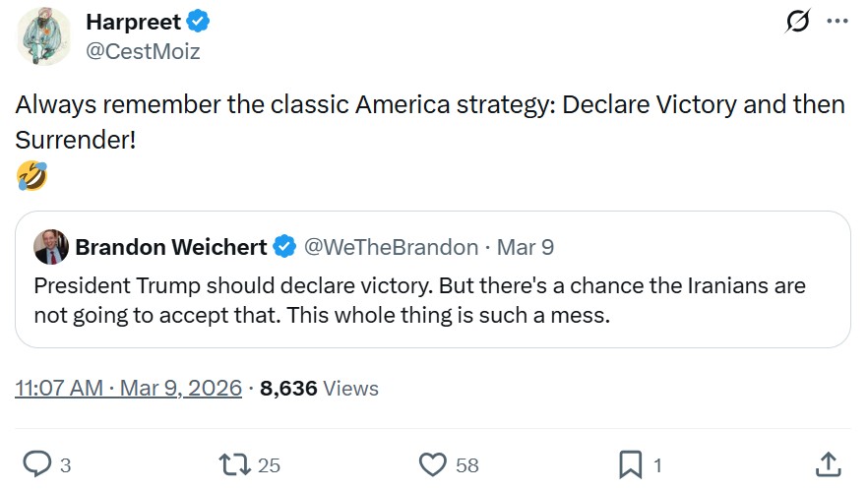The height and width of the screenshot is (490, 868).
Task: Click the quoted post's Mar 9 date
Action: [526, 247]
